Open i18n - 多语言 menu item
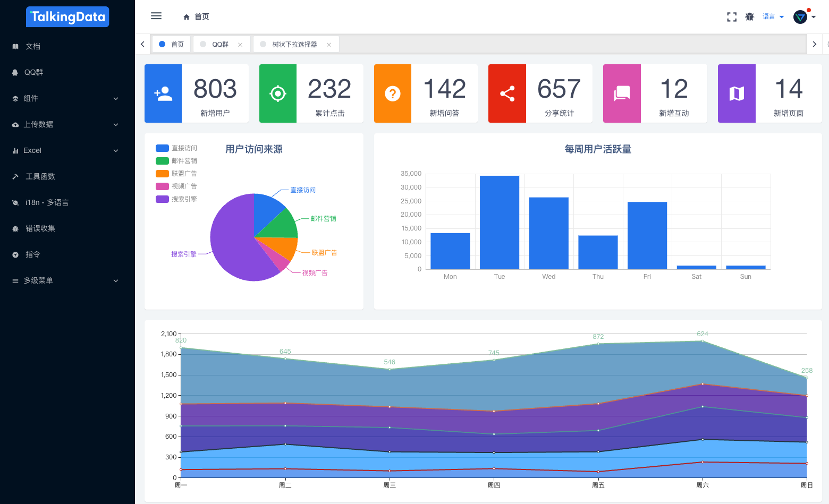Image resolution: width=829 pixels, height=504 pixels. point(67,203)
